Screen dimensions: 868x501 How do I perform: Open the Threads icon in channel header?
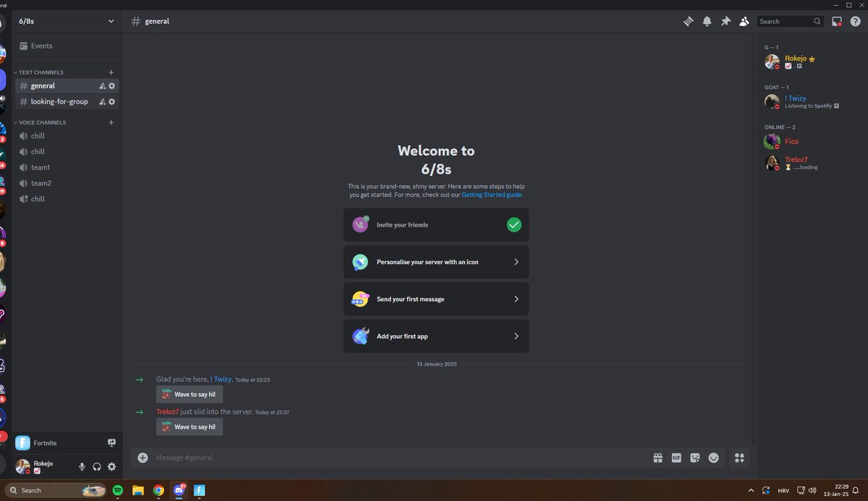[689, 22]
